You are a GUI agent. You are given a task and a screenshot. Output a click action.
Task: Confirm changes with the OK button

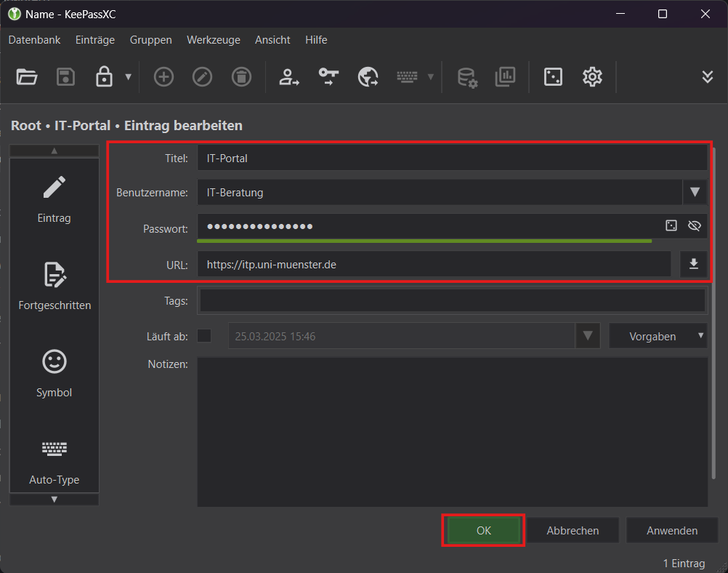click(482, 530)
